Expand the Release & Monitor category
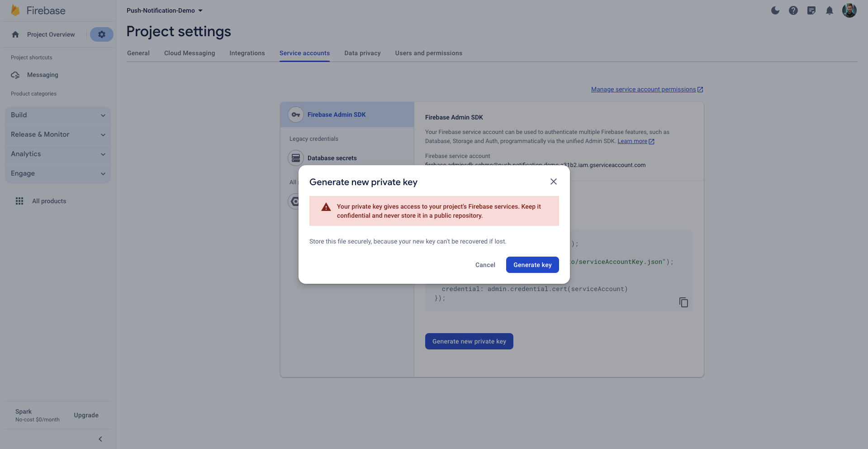The image size is (868, 449). point(58,134)
